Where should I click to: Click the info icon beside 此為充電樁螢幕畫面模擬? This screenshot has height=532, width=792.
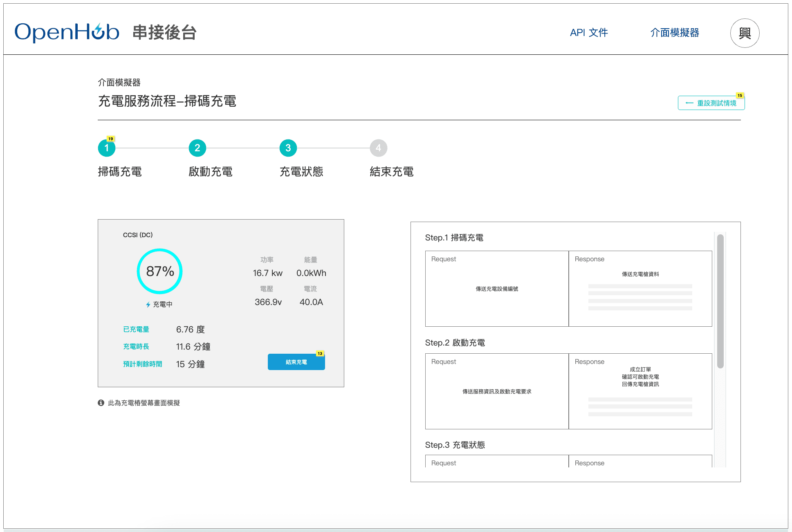coord(101,403)
